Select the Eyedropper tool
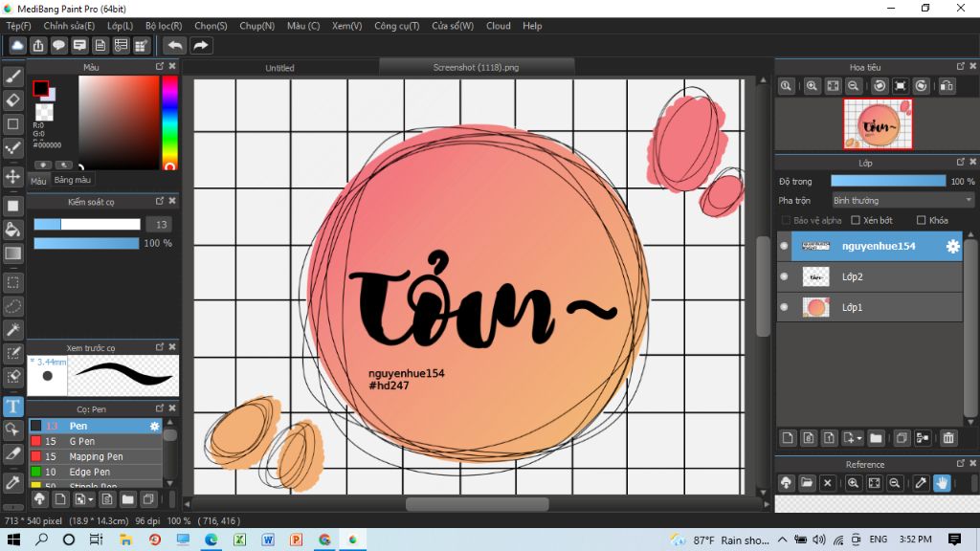The width and height of the screenshot is (980, 551). coord(13,482)
